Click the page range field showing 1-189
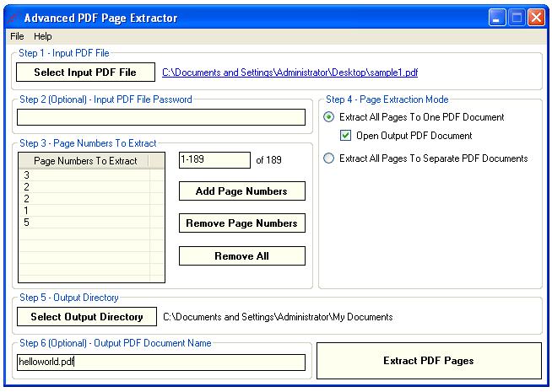The image size is (552, 392). click(214, 160)
